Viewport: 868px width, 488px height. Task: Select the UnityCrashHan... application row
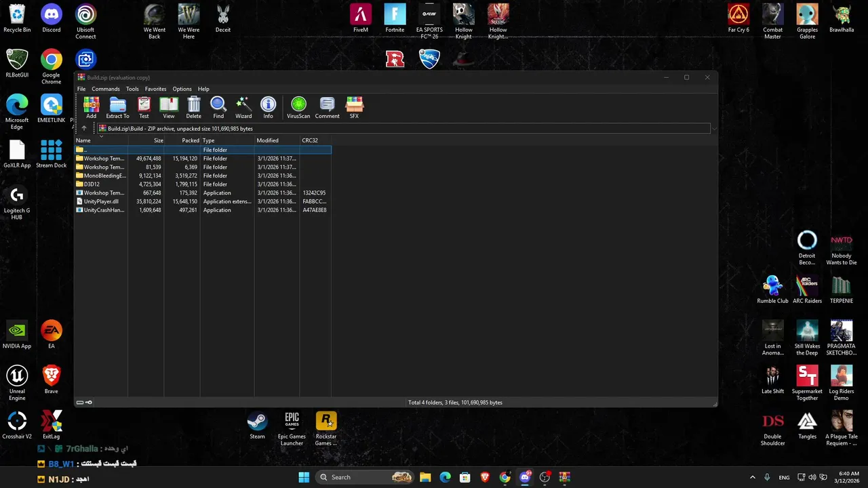pos(203,210)
